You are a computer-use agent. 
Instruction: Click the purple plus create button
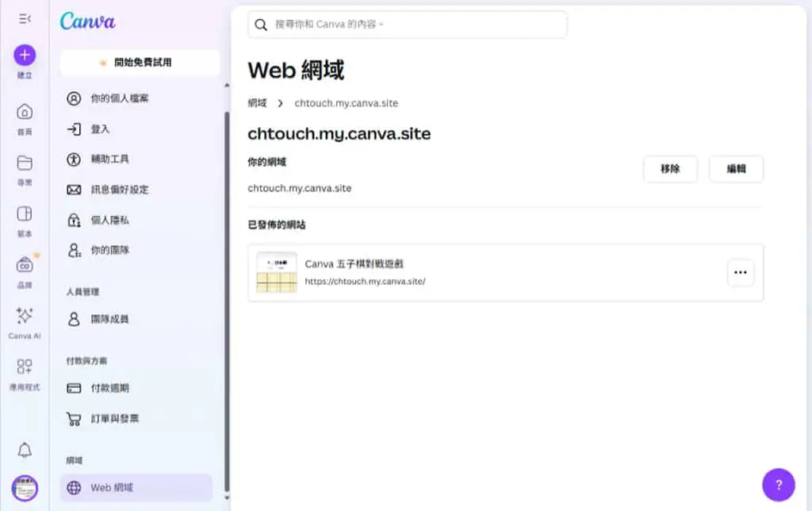(x=25, y=55)
